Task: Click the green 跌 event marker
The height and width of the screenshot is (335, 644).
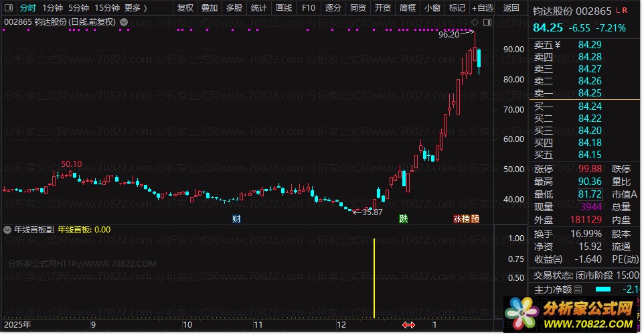Action: point(403,218)
